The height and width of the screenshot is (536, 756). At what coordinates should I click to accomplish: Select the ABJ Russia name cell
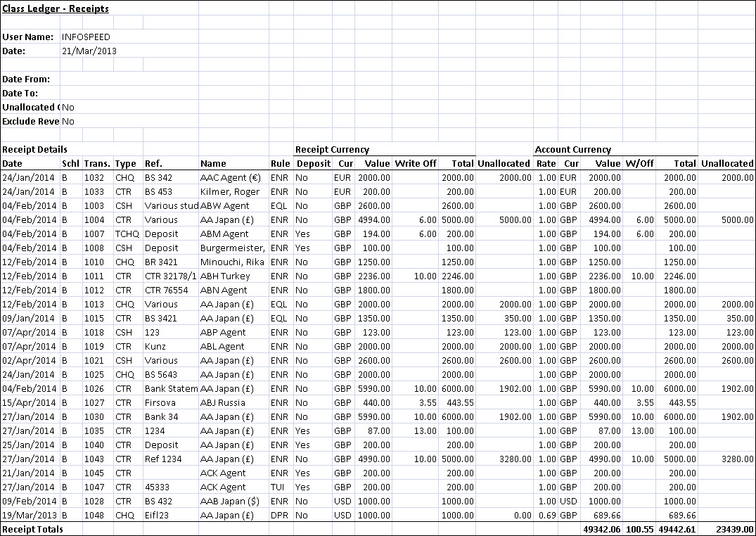point(222,402)
